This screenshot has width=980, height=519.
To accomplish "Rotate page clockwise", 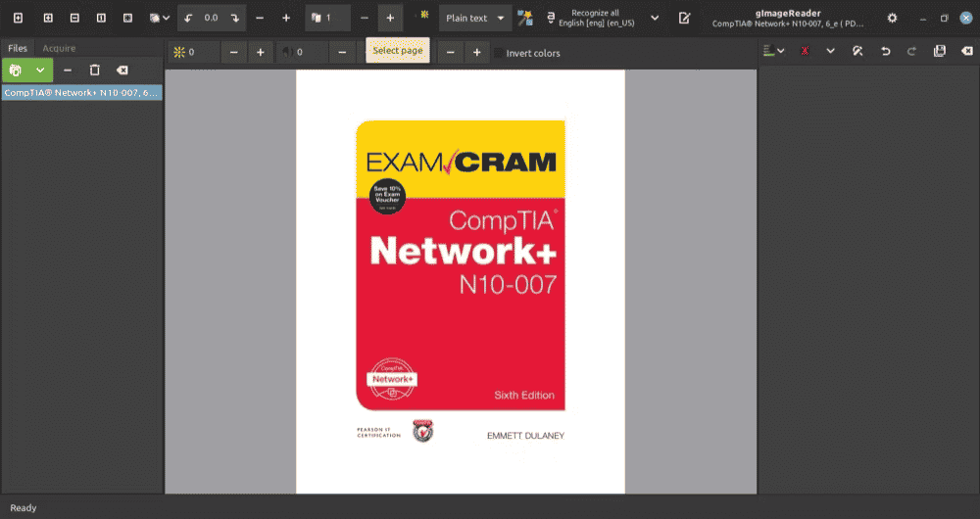I will [x=235, y=18].
